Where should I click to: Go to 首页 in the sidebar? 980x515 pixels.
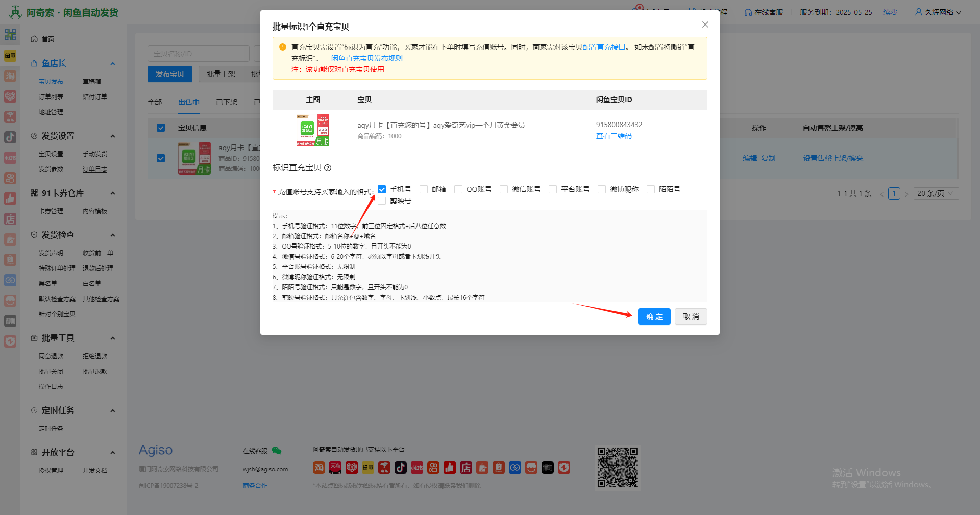tap(48, 39)
